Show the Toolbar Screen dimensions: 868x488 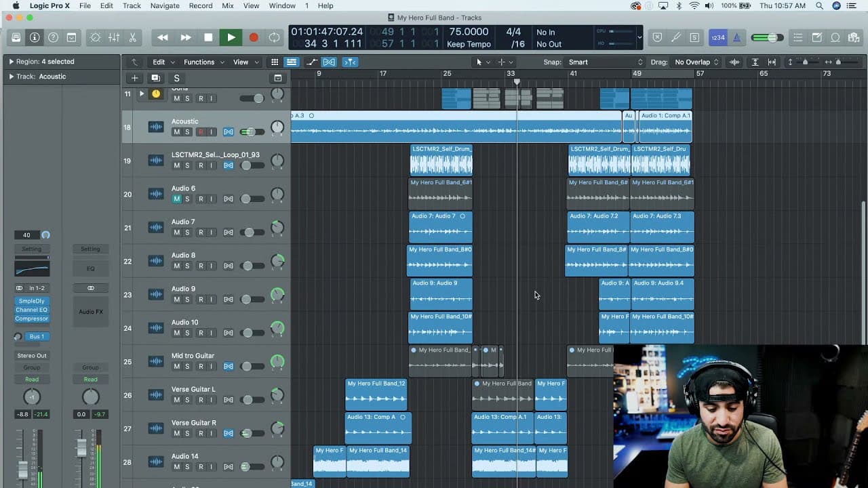[71, 38]
